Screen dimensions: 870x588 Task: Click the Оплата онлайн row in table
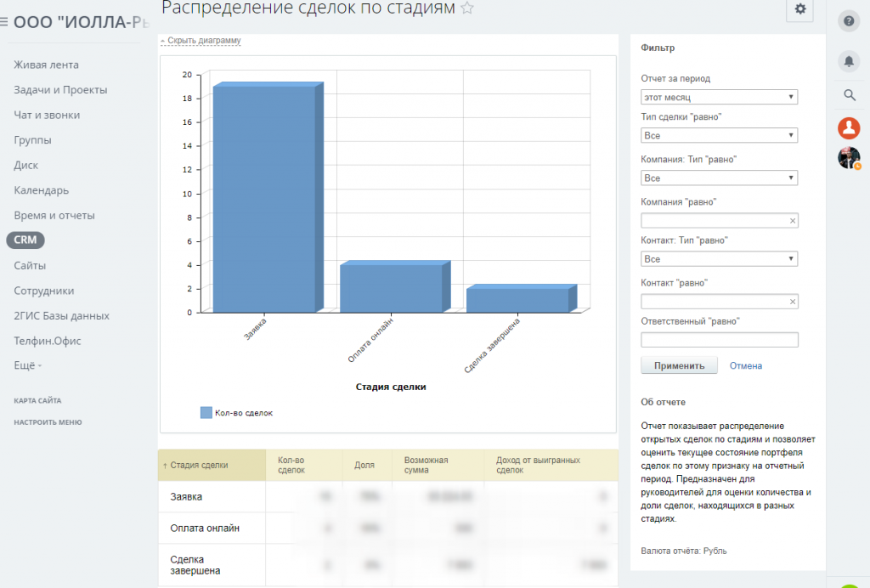point(387,528)
